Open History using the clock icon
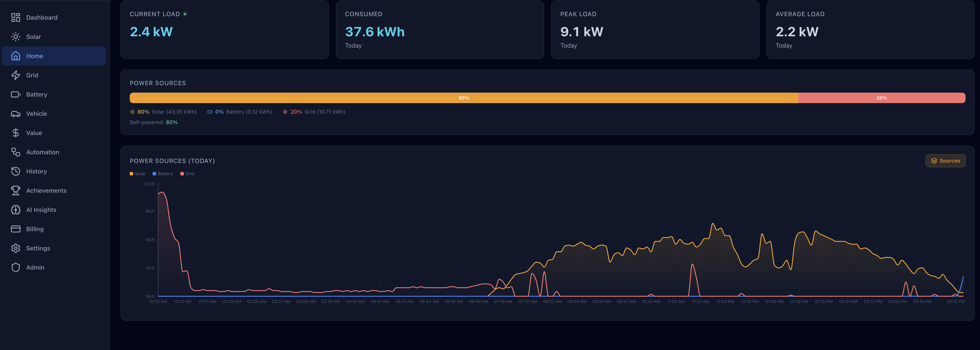This screenshot has width=980, height=350. click(16, 171)
